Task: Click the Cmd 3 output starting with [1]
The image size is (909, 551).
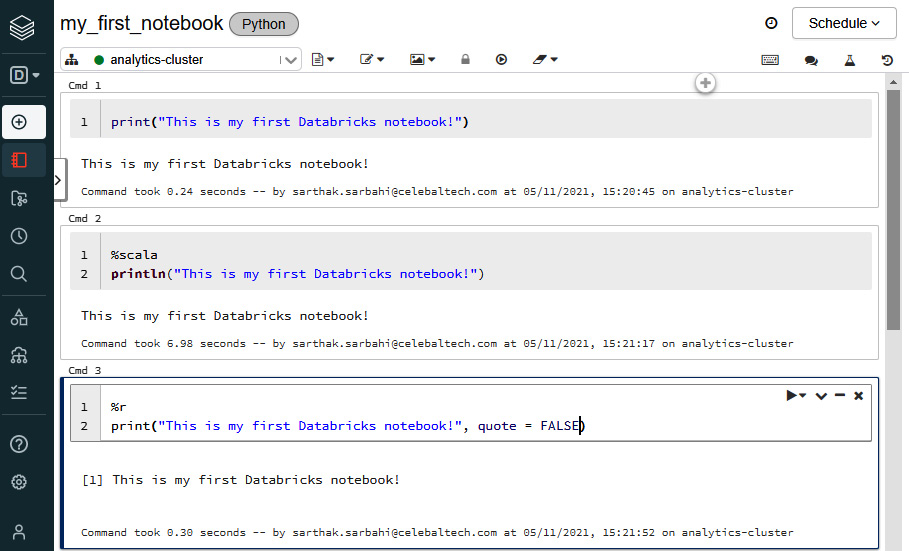Action: click(x=241, y=480)
